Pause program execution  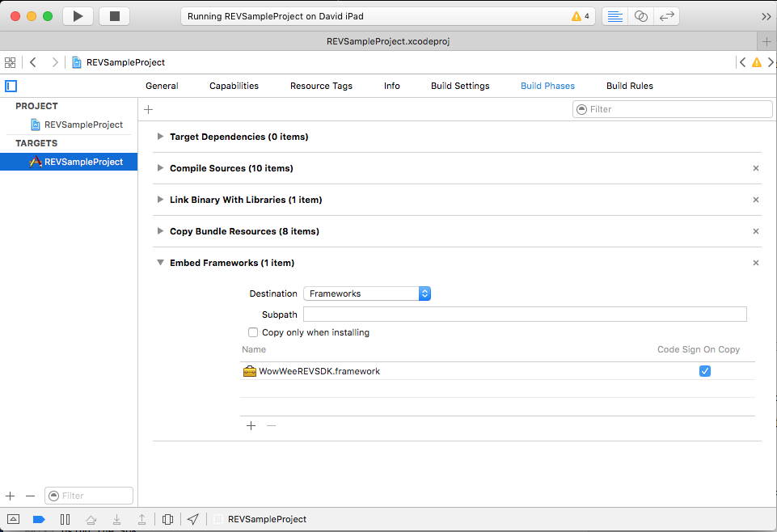(x=65, y=519)
